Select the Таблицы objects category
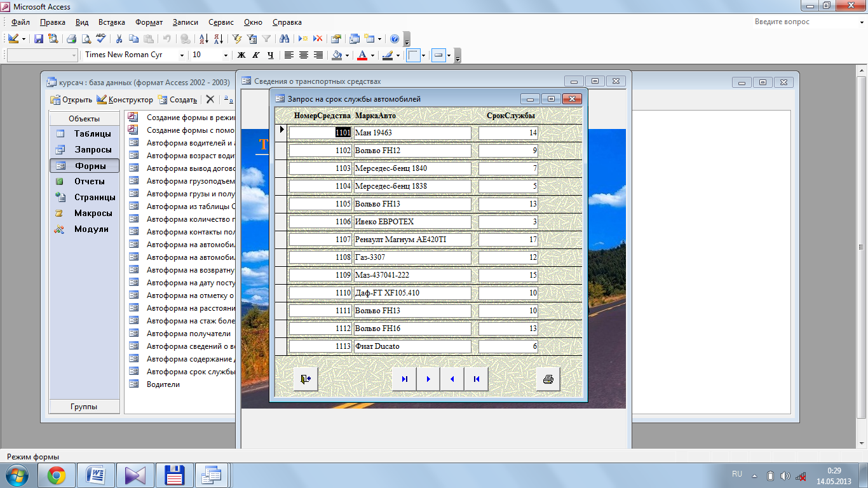868x488 pixels. tap(85, 134)
